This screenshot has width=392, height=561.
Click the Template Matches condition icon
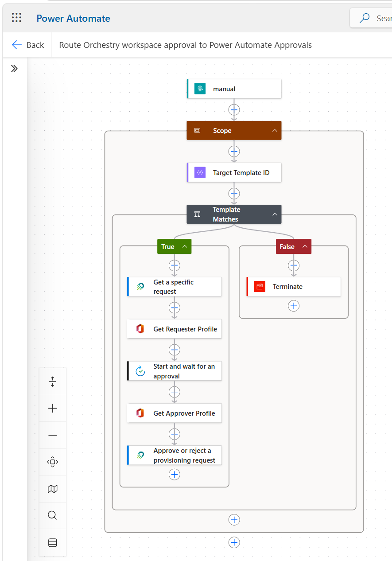tap(198, 214)
